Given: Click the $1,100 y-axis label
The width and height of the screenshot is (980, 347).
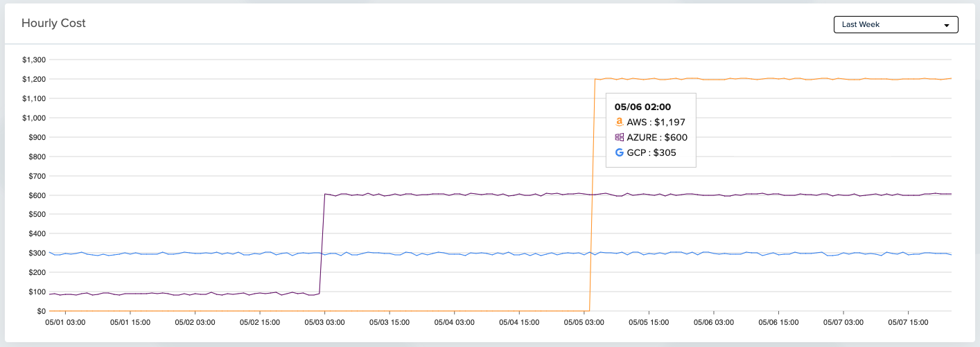Looking at the screenshot, I should tap(34, 98).
